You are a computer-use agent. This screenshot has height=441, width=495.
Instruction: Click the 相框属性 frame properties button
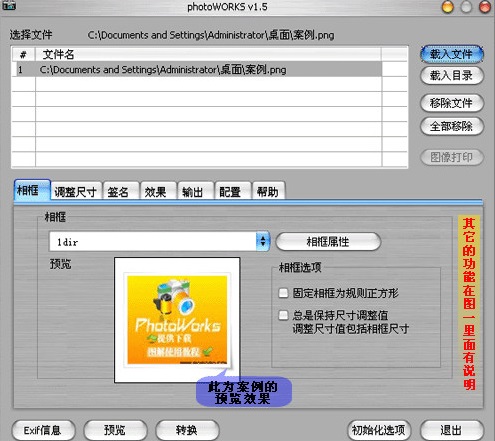click(328, 241)
